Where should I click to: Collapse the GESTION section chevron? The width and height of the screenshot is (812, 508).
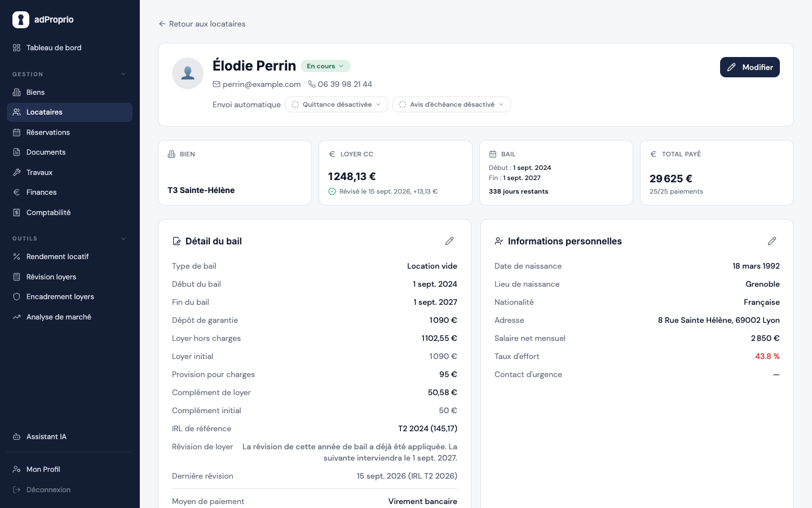pyautogui.click(x=123, y=74)
